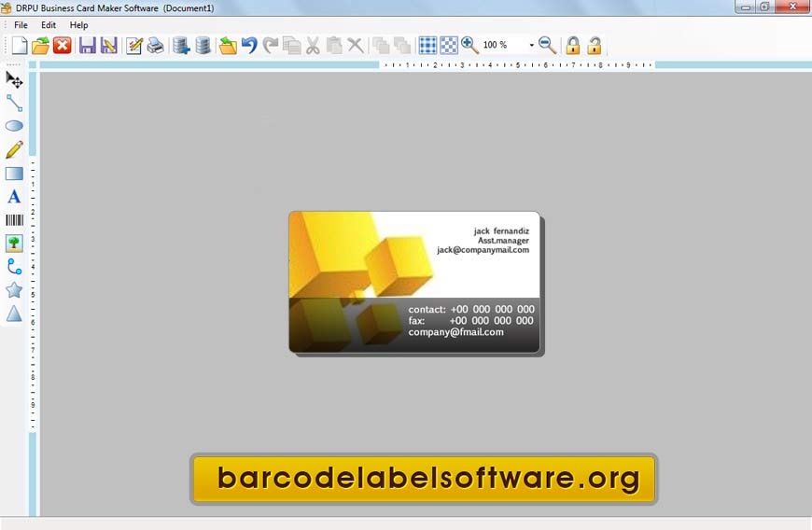Save the document with the floppy icon
Screen dimensions: 812x530
pos(87,46)
